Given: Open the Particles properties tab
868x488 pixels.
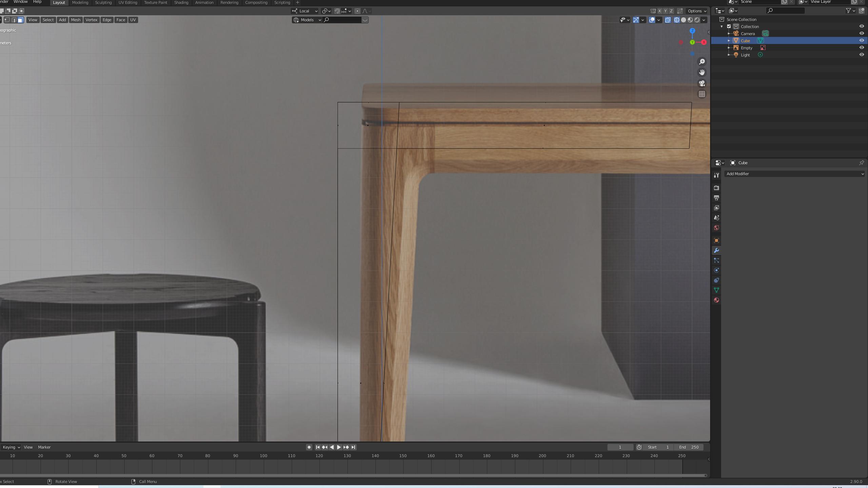Looking at the screenshot, I should coord(716,260).
